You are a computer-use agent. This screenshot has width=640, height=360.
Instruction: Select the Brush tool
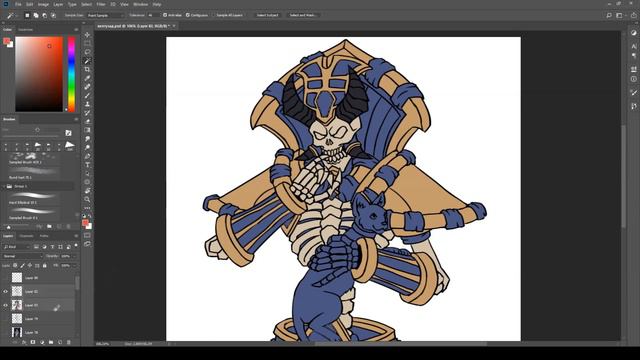(87, 96)
